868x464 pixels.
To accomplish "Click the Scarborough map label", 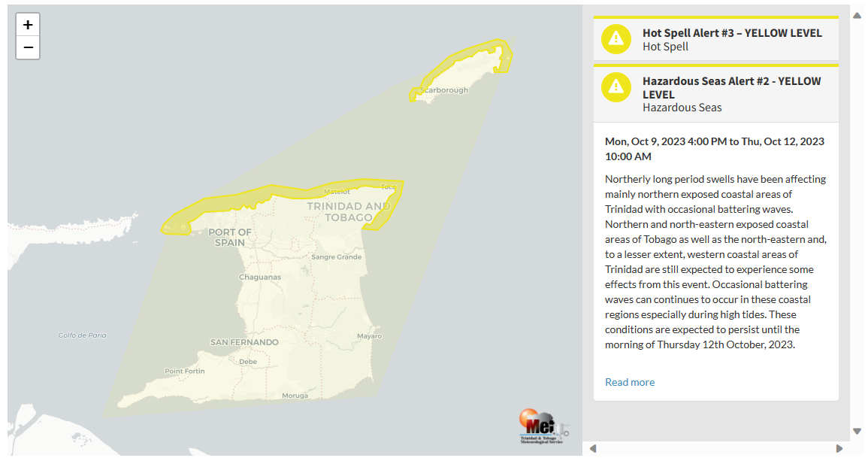I will (444, 90).
